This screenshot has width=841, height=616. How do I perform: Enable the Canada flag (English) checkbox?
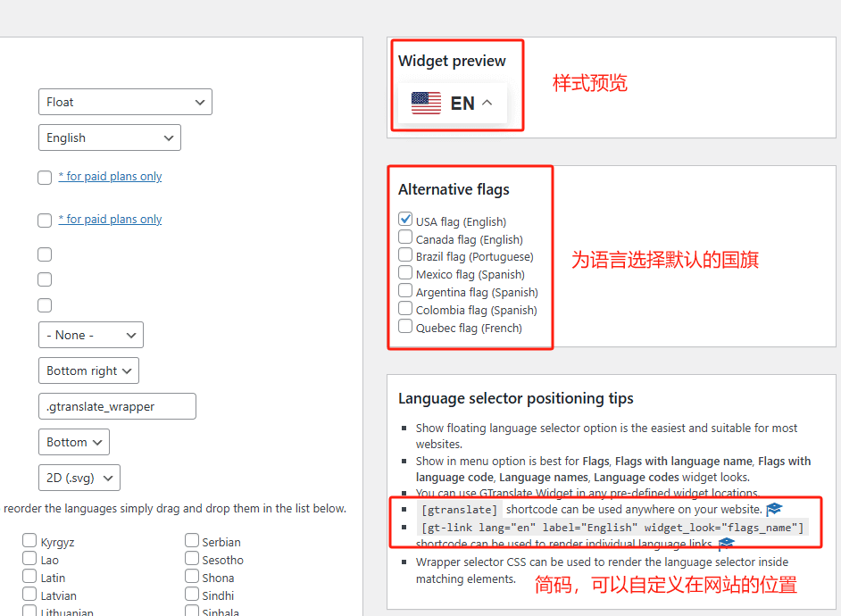point(405,238)
